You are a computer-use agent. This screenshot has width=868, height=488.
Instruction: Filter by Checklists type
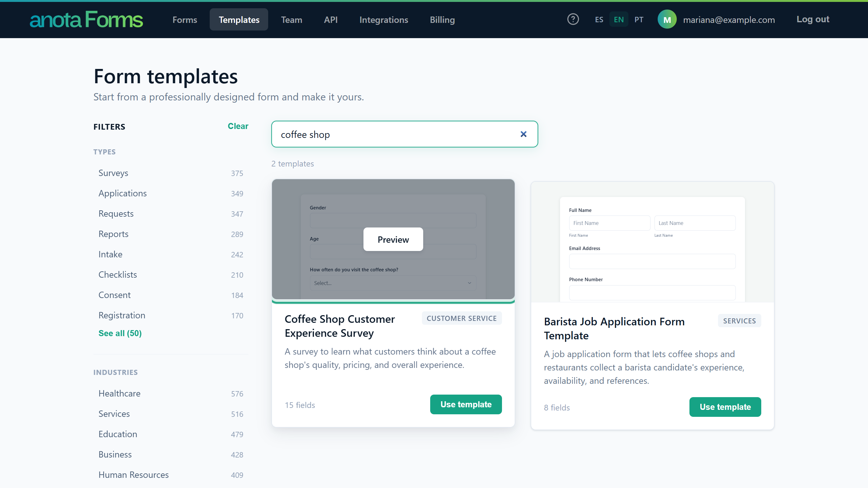click(x=171, y=275)
